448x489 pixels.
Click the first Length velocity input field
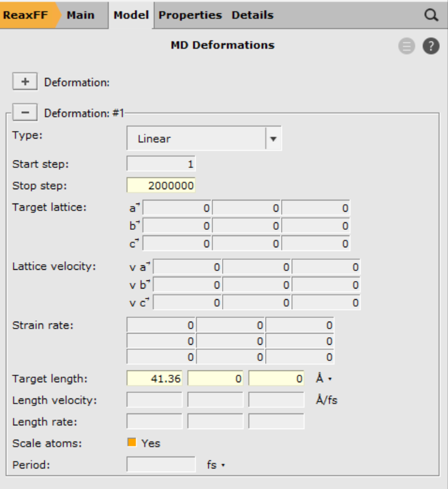pyautogui.click(x=155, y=400)
